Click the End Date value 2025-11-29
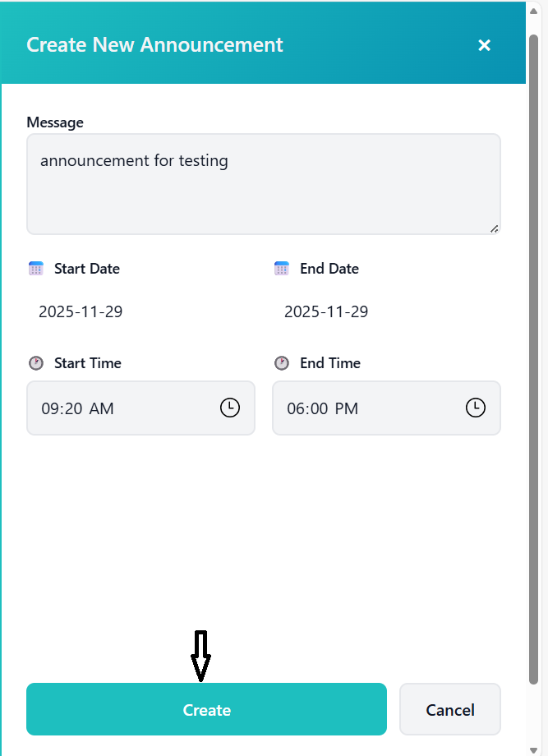This screenshot has width=548, height=756. [326, 311]
